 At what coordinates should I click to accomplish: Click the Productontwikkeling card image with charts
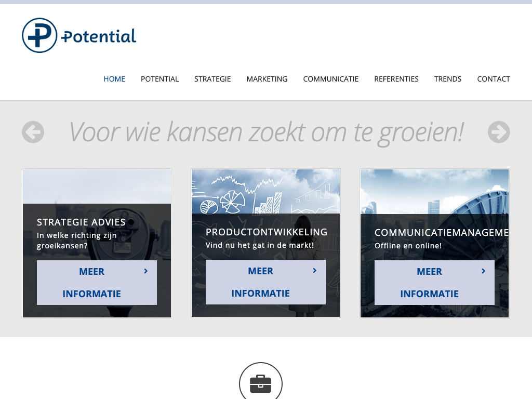tap(265, 191)
